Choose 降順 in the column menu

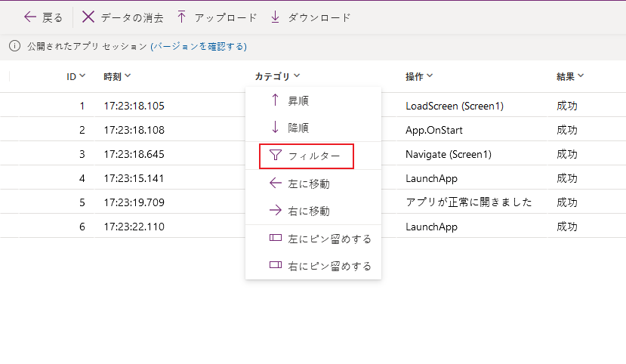pos(313,128)
